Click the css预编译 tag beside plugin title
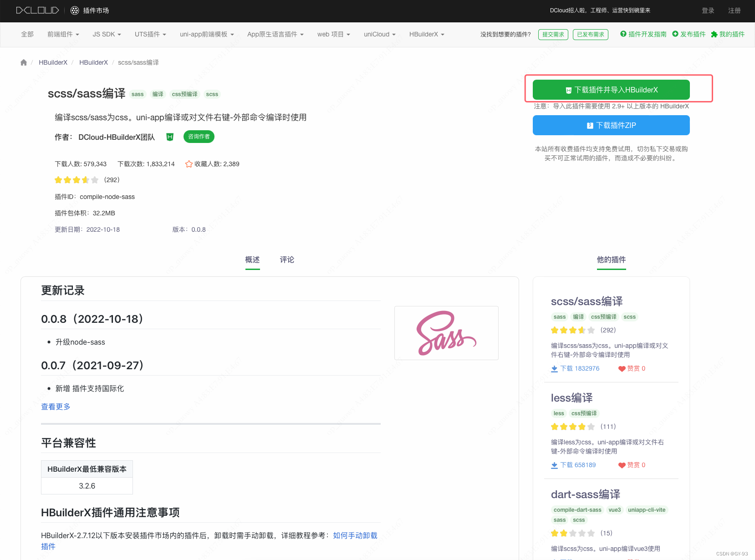Image resolution: width=755 pixels, height=560 pixels. point(185,94)
